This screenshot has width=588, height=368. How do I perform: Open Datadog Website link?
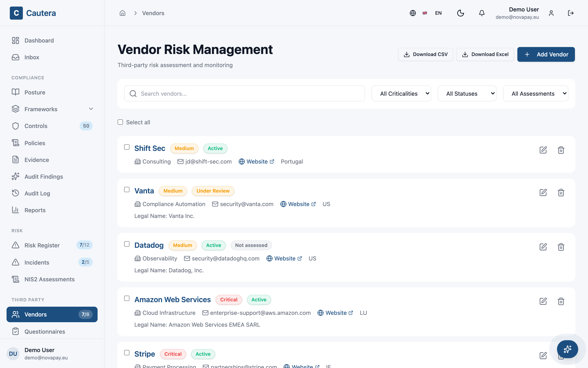(284, 258)
